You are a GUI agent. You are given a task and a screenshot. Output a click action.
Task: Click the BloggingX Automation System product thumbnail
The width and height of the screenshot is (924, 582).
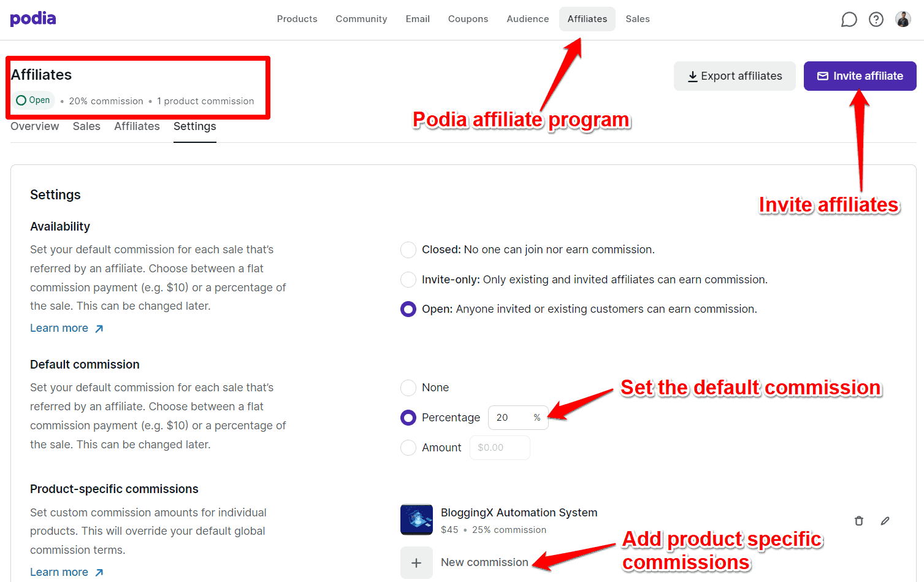coord(416,519)
